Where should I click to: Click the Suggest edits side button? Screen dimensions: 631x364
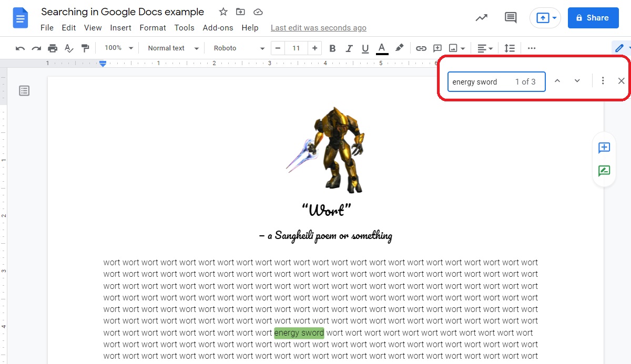604,171
